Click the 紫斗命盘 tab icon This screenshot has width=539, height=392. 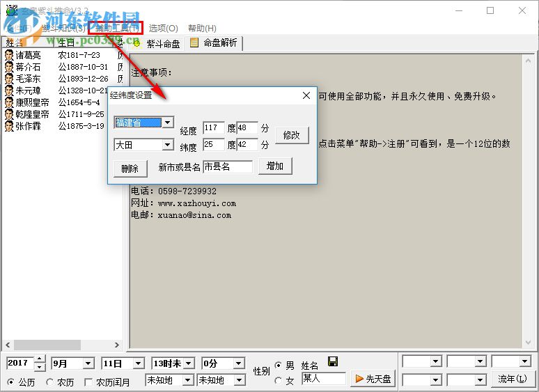(136, 43)
